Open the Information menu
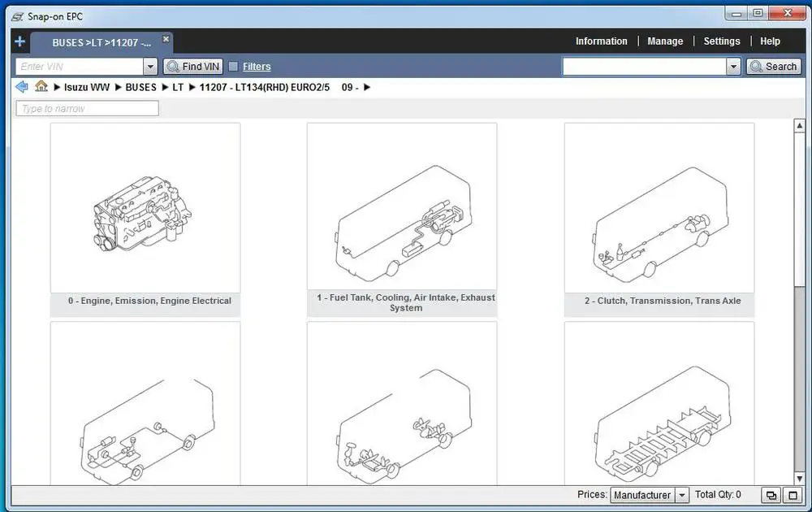 [601, 41]
